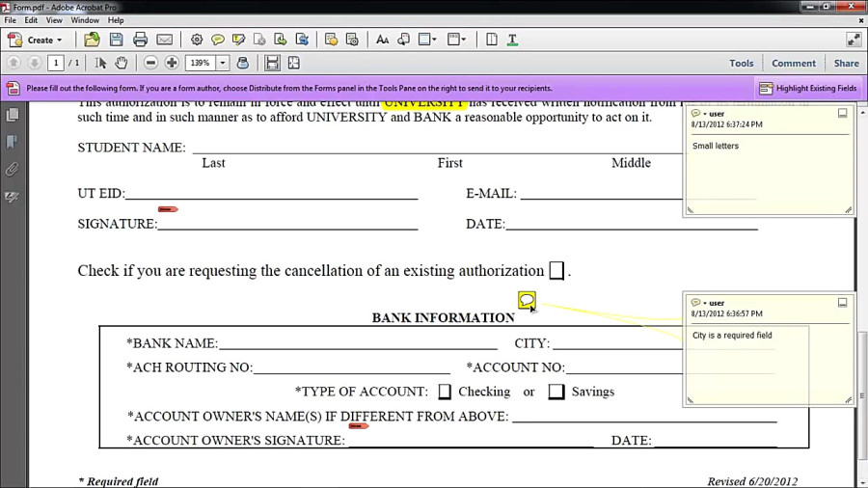Zoom in with the plus button
The width and height of the screenshot is (868, 488).
(172, 63)
